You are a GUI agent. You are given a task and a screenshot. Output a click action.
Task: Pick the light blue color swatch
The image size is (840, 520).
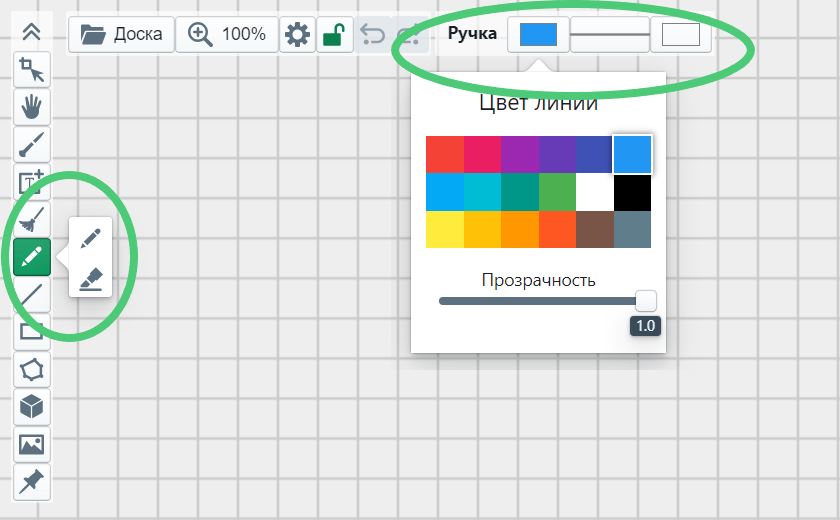pos(445,192)
